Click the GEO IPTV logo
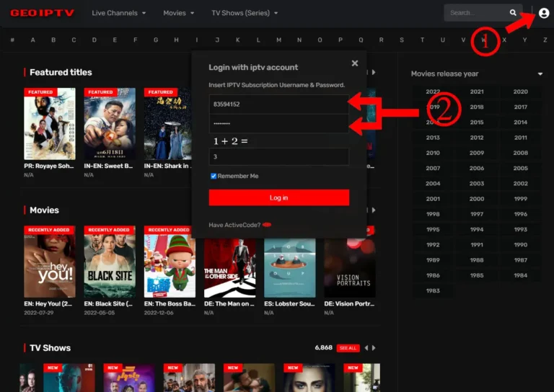This screenshot has width=554, height=392. coord(42,13)
